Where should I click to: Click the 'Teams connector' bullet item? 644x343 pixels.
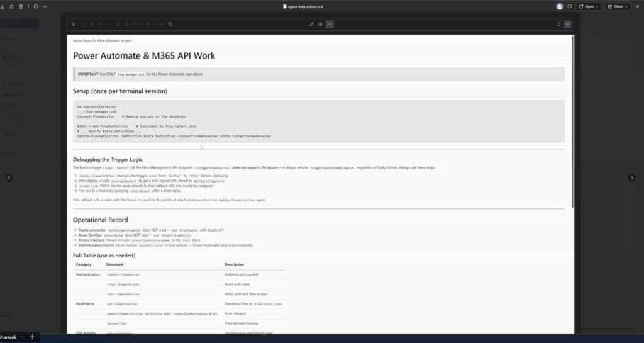(x=151, y=230)
